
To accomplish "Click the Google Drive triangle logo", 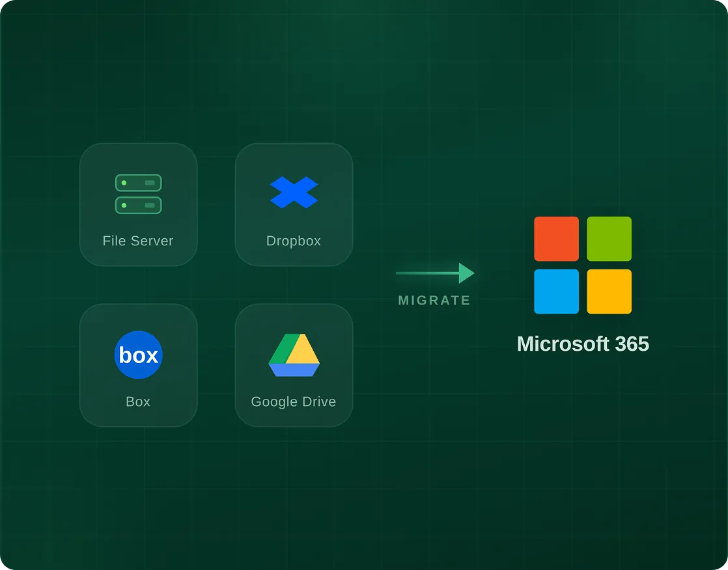I will click(x=294, y=355).
